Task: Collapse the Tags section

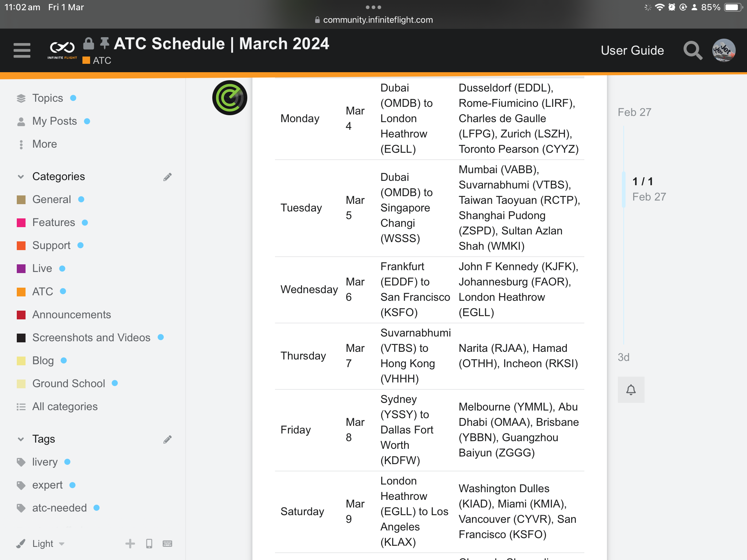Action: (x=21, y=439)
